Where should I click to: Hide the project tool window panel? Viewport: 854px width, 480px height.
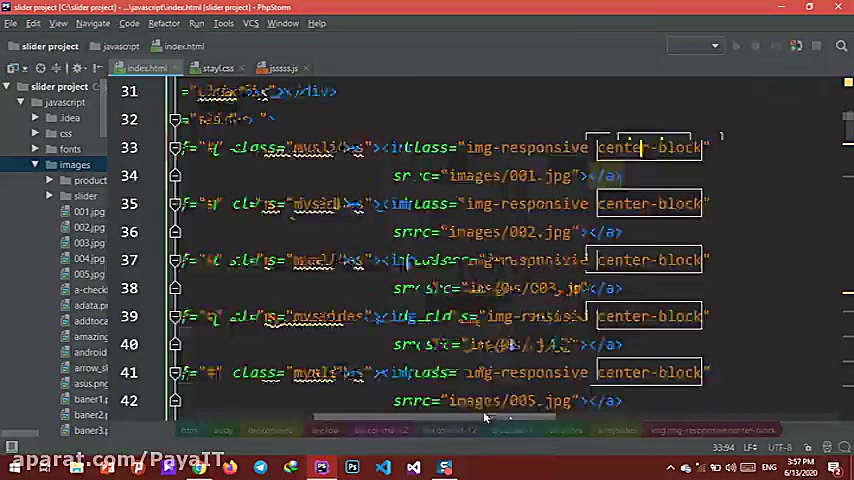tap(97, 68)
